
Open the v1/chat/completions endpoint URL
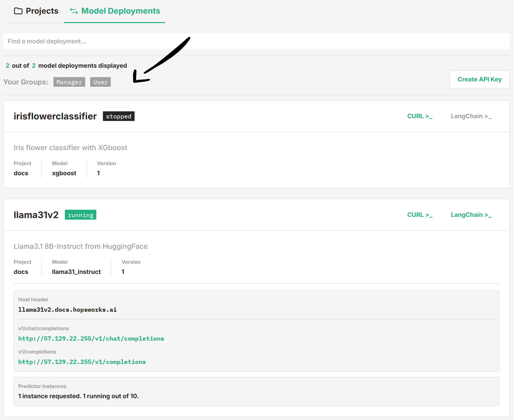91,339
